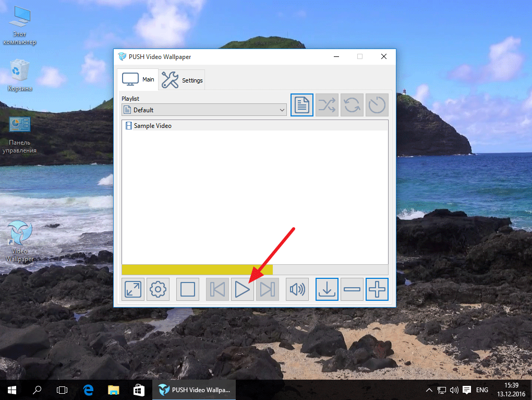The image size is (532, 400).
Task: Open Microsoft Edge from the taskbar
Action: click(88, 390)
